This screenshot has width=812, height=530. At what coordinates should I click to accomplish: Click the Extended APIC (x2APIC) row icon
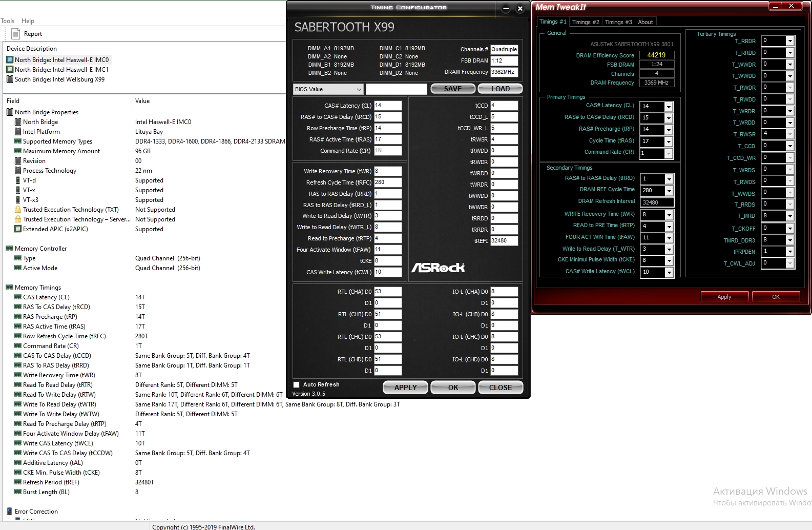[x=18, y=229]
